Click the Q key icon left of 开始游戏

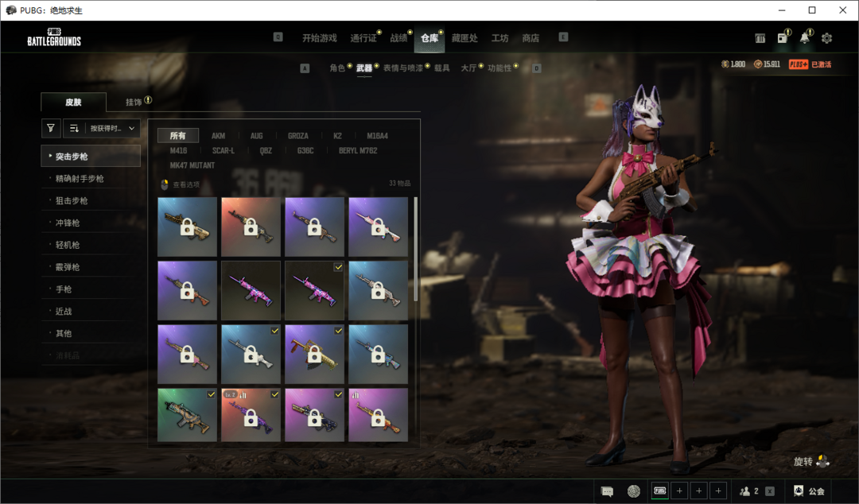pos(278,37)
